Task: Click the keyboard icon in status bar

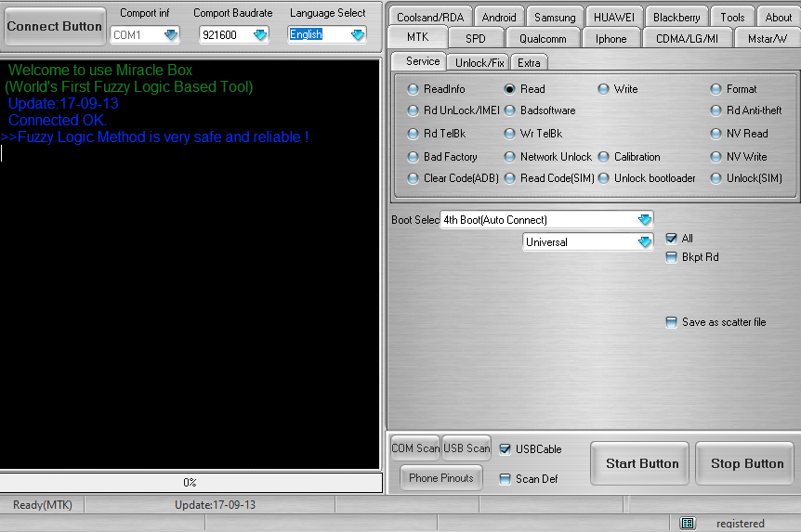Action: tap(687, 524)
